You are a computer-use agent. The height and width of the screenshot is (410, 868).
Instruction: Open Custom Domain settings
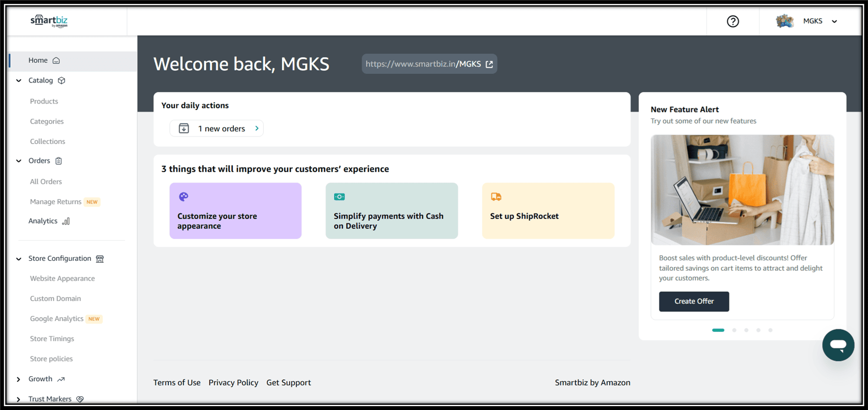[x=56, y=298]
